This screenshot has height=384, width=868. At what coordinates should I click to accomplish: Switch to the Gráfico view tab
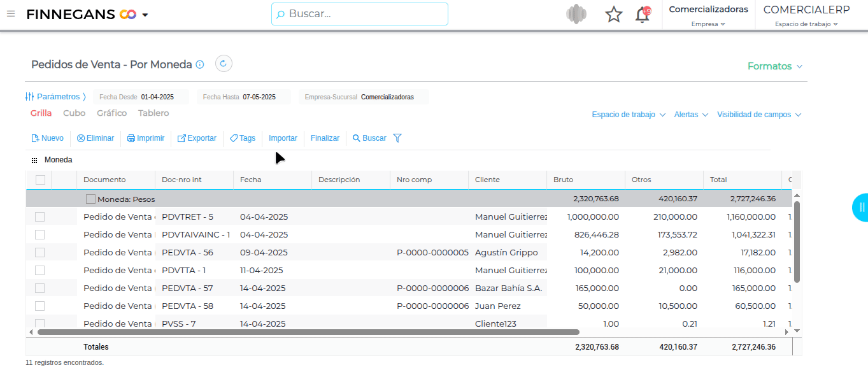[111, 113]
